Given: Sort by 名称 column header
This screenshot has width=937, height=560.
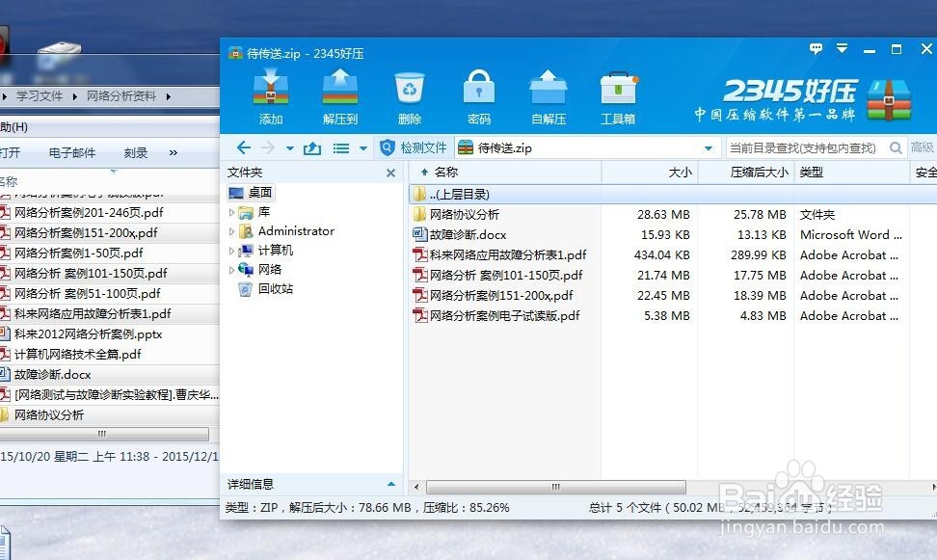Looking at the screenshot, I should (505, 173).
